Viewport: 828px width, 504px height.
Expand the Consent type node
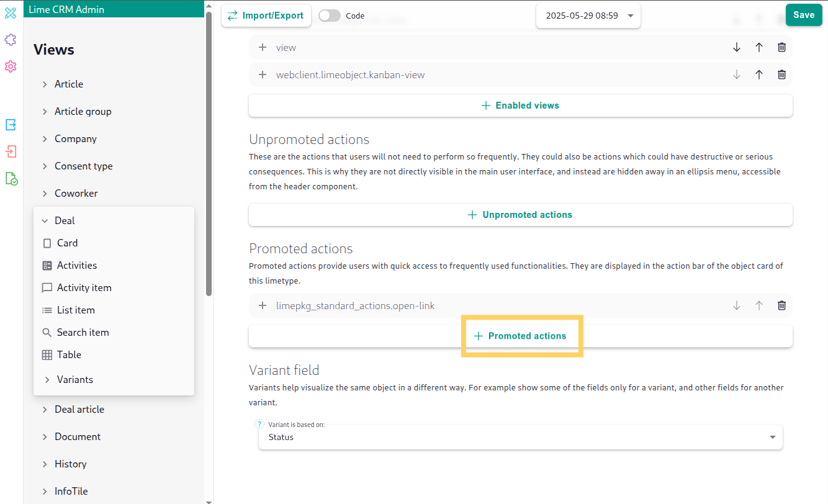45,166
